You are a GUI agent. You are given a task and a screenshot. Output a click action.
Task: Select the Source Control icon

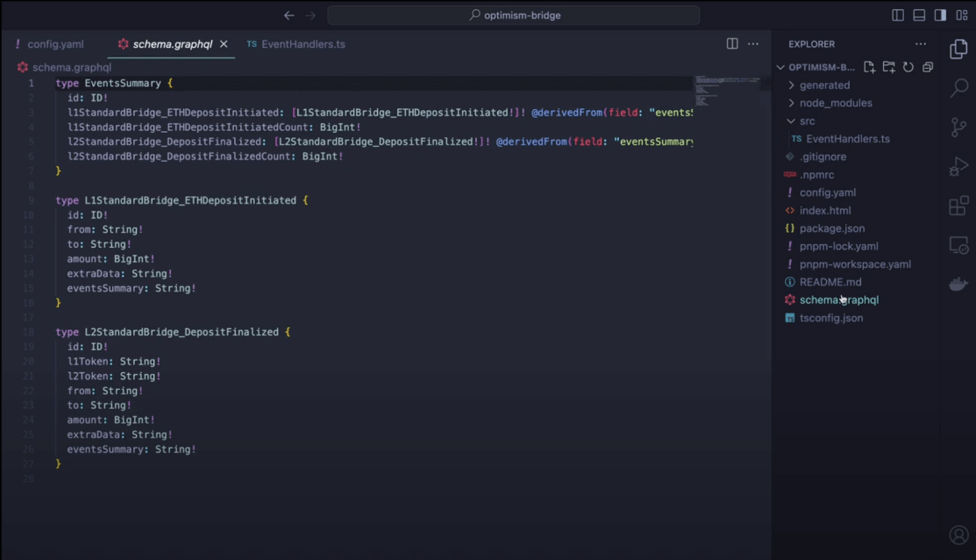tap(958, 127)
